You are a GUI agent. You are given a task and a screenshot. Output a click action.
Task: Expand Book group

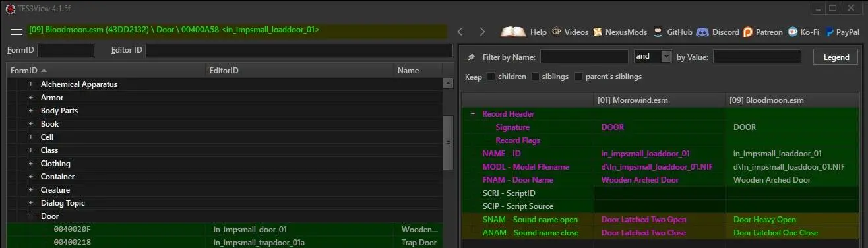[x=30, y=124]
